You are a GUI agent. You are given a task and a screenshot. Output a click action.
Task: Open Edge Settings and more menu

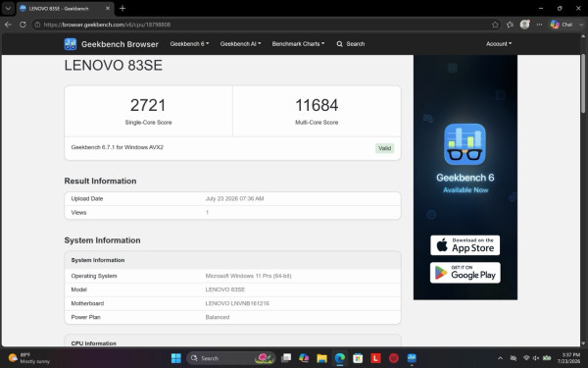click(x=539, y=25)
